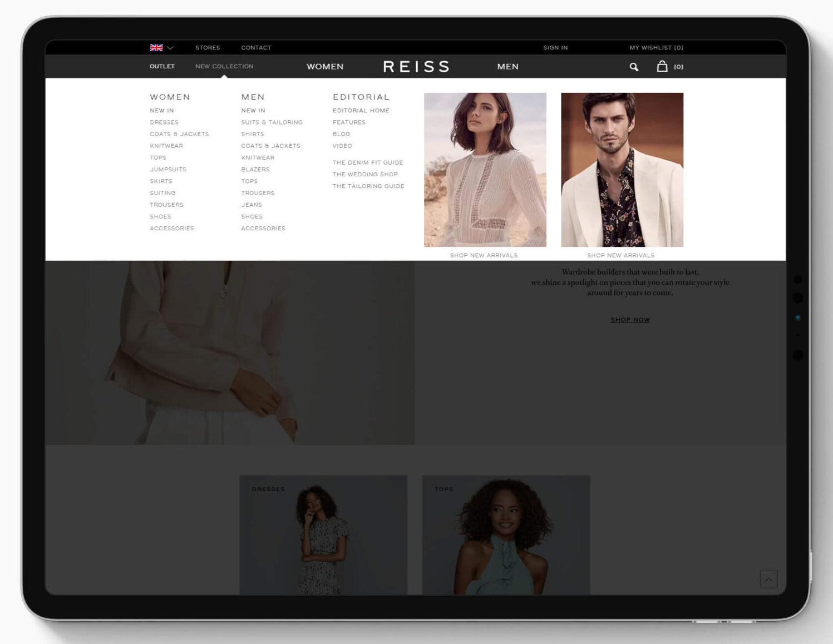Image resolution: width=833 pixels, height=644 pixels.
Task: Click the search magnifier icon
Action: point(634,67)
